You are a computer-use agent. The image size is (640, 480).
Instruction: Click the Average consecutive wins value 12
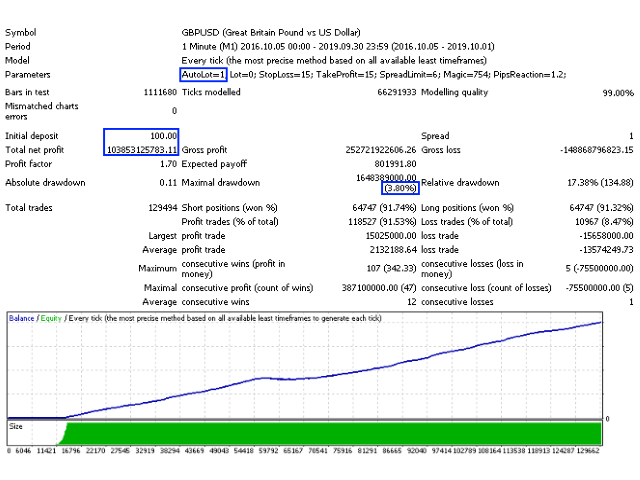(411, 302)
